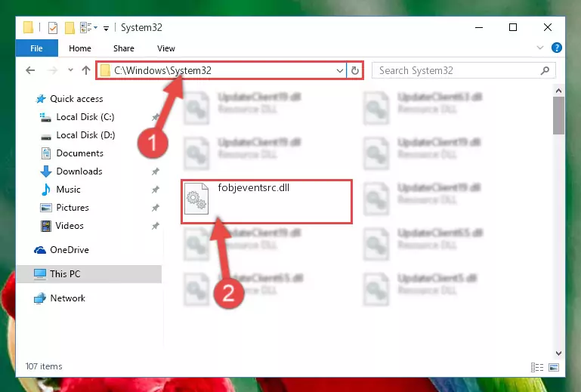The image size is (581, 392).
Task: Click the New folder quick access icon
Action: pyautogui.click(x=70, y=27)
